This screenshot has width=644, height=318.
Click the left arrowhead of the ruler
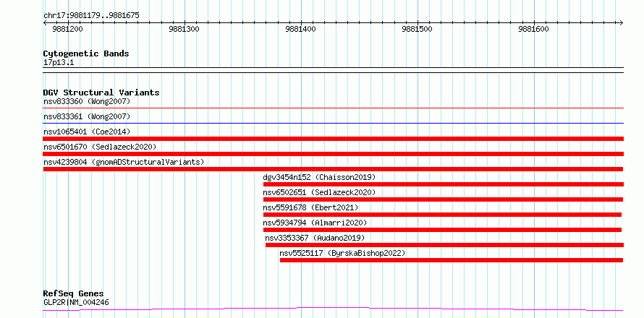point(45,22)
